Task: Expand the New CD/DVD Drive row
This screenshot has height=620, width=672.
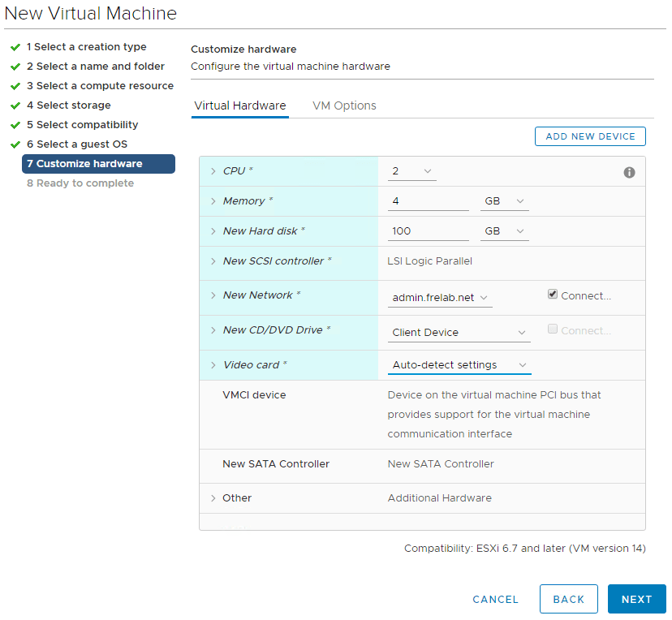Action: click(x=213, y=330)
